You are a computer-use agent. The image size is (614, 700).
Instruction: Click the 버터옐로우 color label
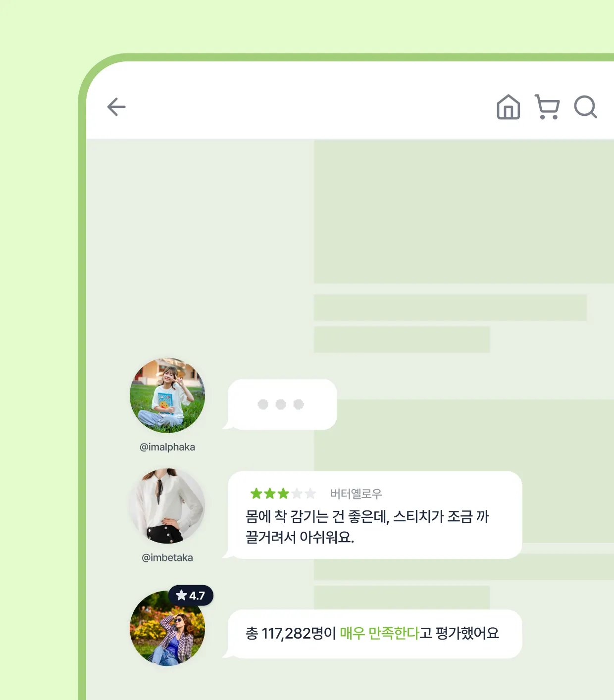(x=356, y=494)
